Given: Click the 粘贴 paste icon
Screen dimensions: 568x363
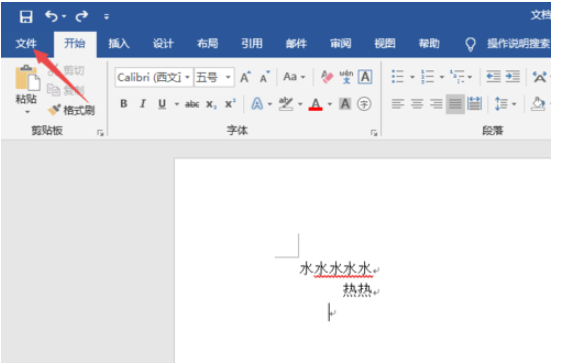Looking at the screenshot, I should (x=27, y=78).
